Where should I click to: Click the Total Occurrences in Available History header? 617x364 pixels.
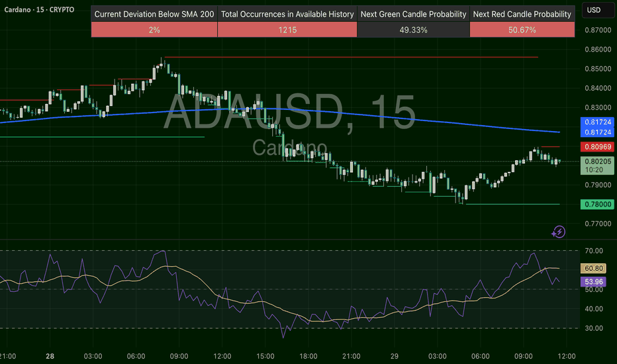click(x=287, y=14)
